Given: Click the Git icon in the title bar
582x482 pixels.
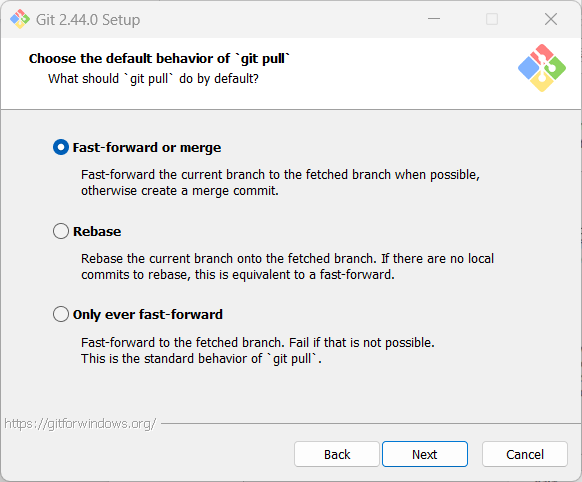Looking at the screenshot, I should (20, 19).
